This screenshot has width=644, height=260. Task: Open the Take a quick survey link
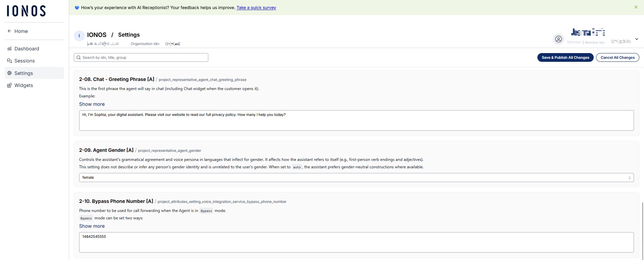pos(256,8)
